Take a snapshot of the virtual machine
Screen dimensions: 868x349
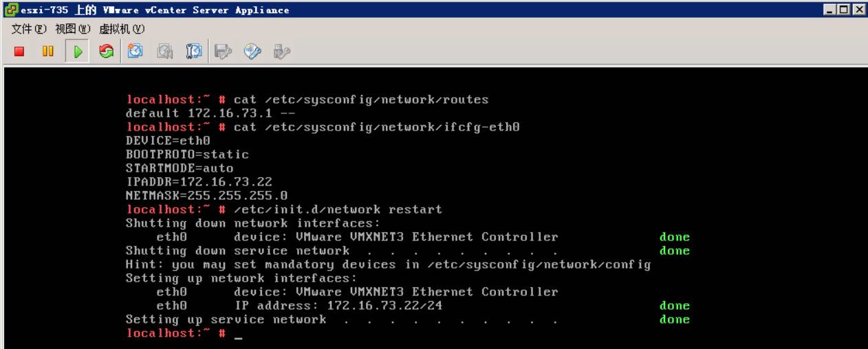(x=135, y=52)
